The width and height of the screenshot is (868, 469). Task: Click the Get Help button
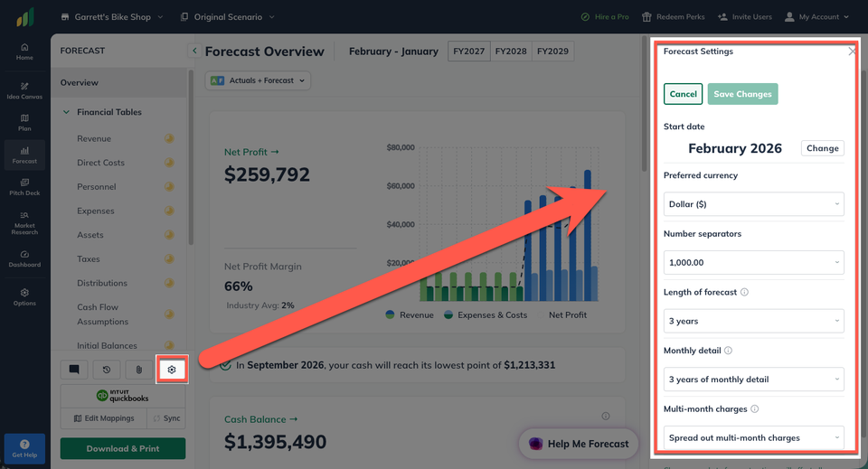tap(24, 448)
